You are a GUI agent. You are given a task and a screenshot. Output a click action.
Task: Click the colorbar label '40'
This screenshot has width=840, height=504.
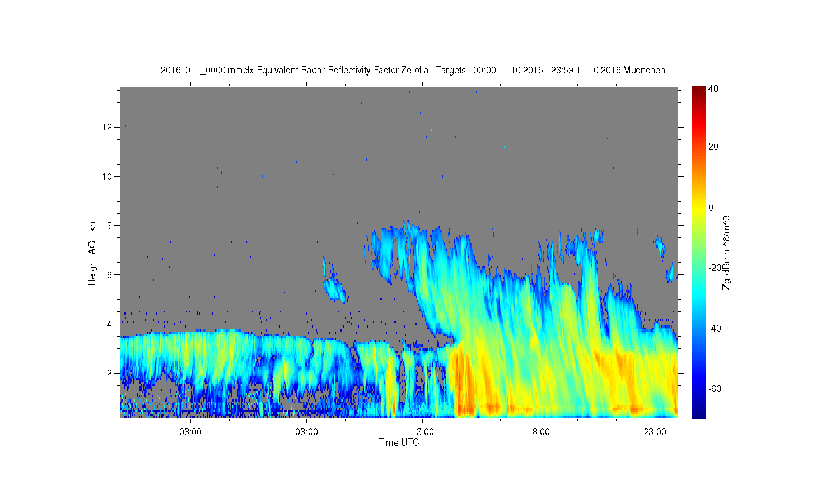pyautogui.click(x=713, y=89)
